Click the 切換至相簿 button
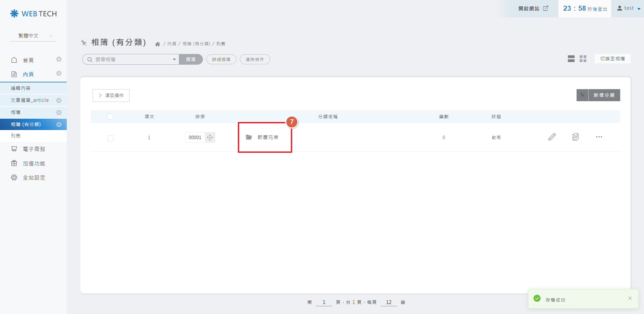The image size is (644, 314). click(612, 59)
